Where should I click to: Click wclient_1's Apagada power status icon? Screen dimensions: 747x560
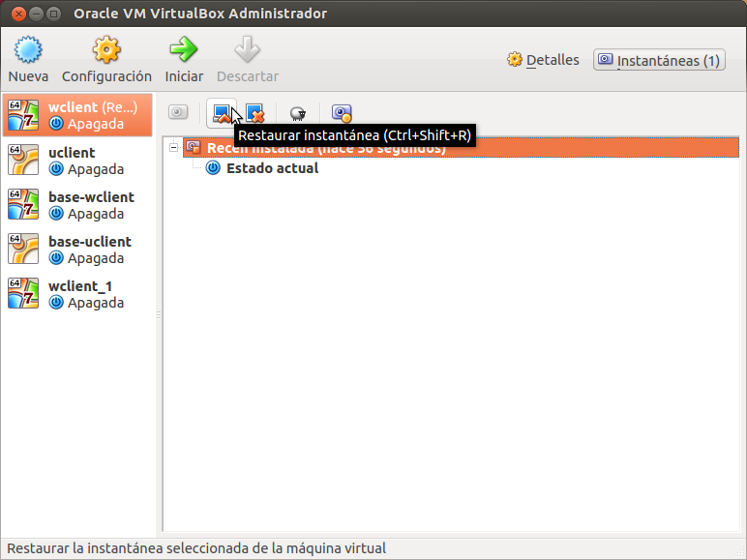56,303
